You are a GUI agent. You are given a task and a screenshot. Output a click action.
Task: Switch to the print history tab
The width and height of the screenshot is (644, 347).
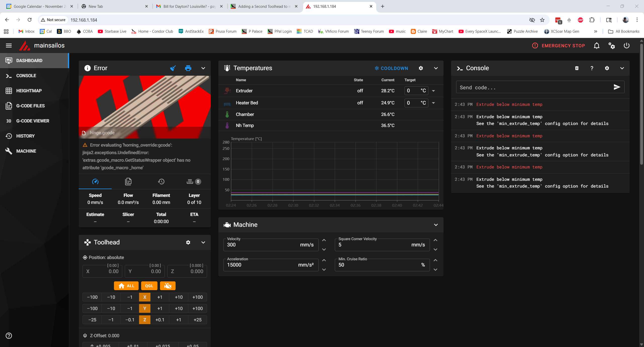pyautogui.click(x=161, y=182)
